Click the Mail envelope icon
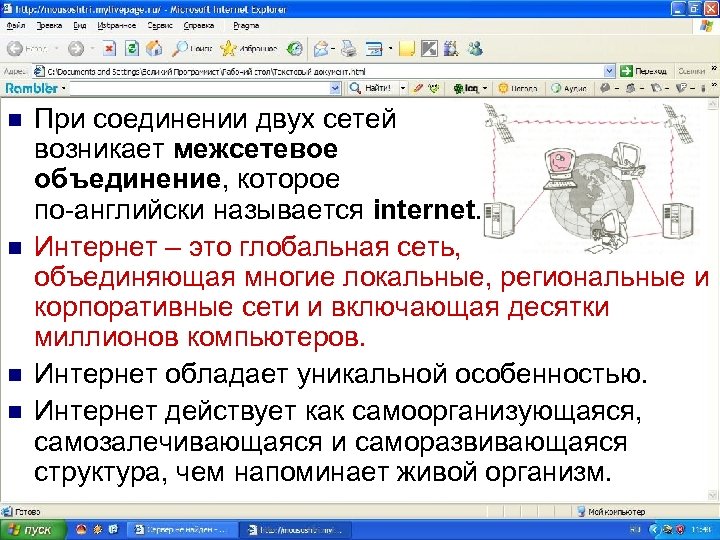 point(322,48)
